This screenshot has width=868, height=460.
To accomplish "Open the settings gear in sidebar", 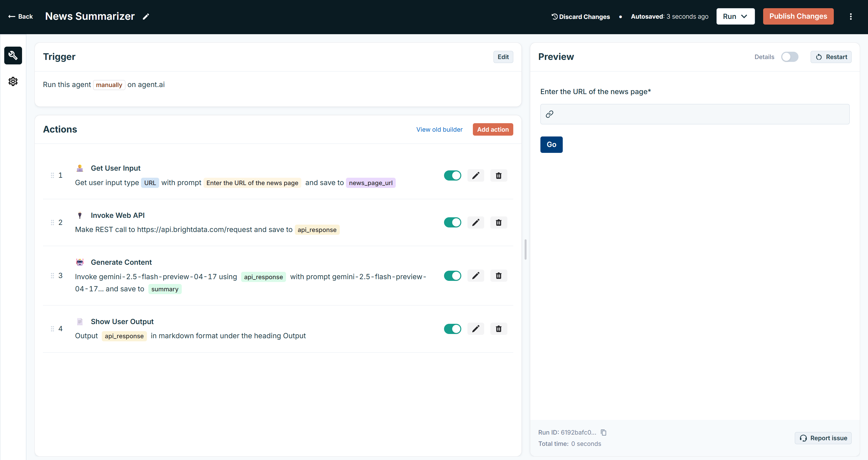I will pyautogui.click(x=13, y=81).
